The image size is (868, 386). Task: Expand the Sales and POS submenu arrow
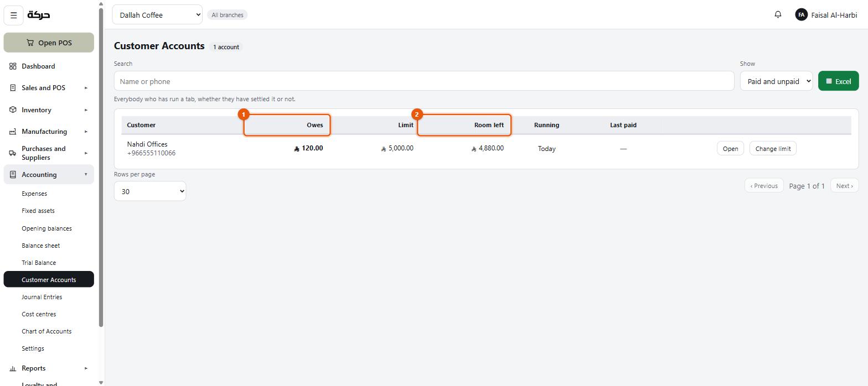pyautogui.click(x=86, y=88)
